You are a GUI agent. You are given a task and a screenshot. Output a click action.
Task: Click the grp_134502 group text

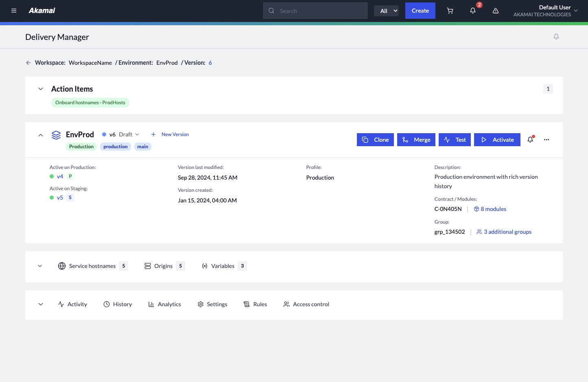click(x=450, y=232)
